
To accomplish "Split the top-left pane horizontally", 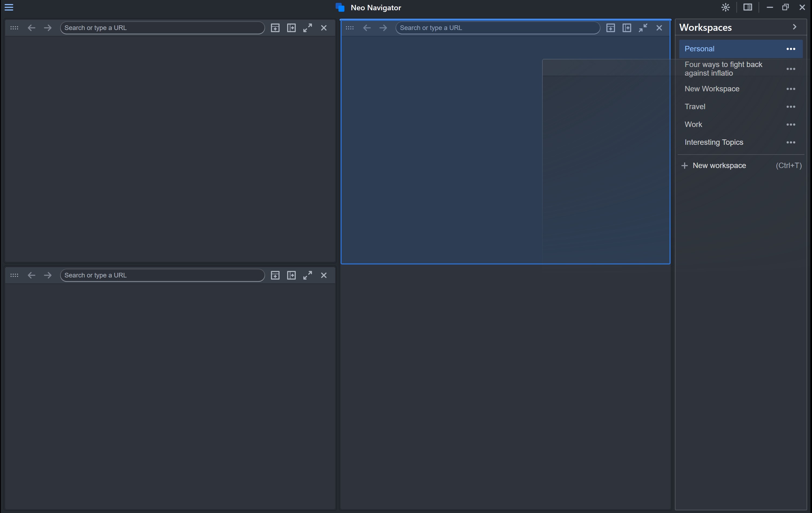I will point(275,28).
